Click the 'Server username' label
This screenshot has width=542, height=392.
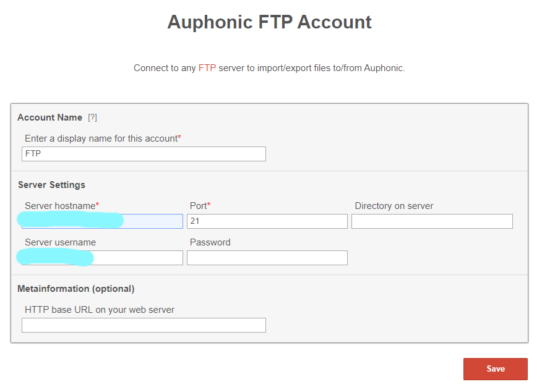60,242
